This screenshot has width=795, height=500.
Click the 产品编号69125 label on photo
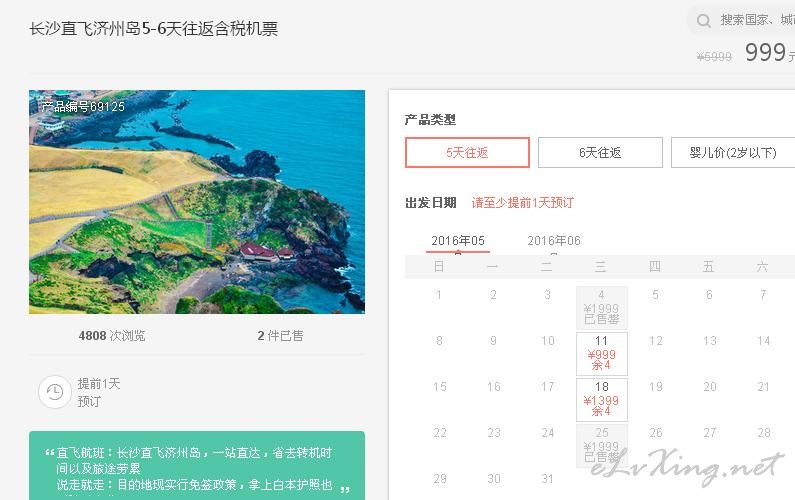83,106
